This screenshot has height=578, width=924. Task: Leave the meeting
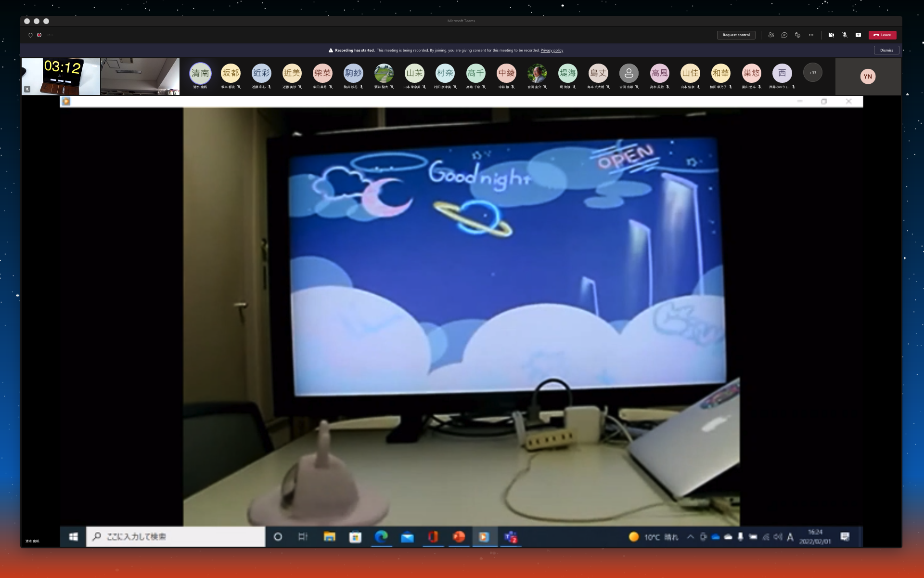[x=882, y=35]
